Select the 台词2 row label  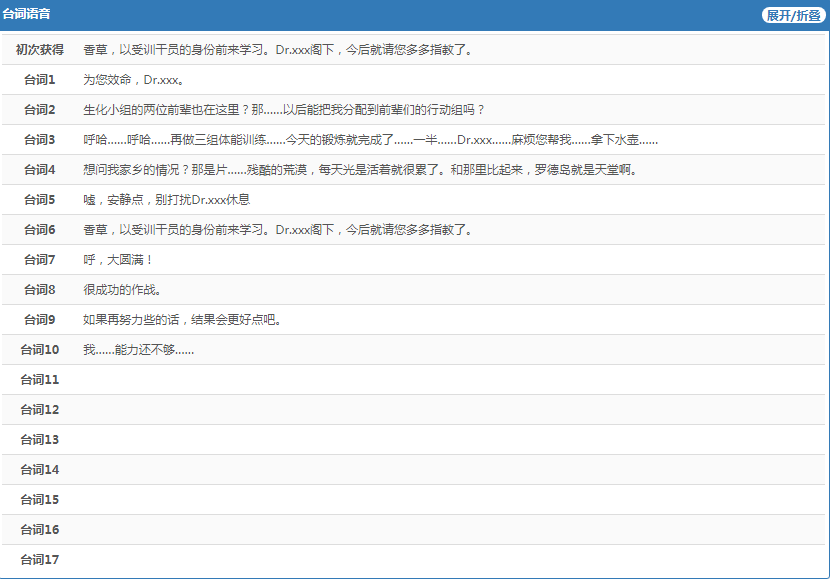pos(40,110)
